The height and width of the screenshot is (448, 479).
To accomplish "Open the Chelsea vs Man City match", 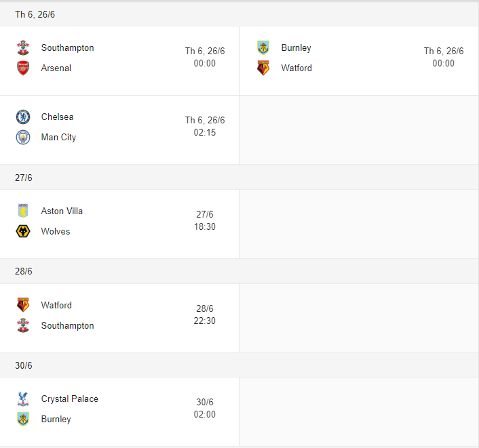I will click(x=119, y=129).
